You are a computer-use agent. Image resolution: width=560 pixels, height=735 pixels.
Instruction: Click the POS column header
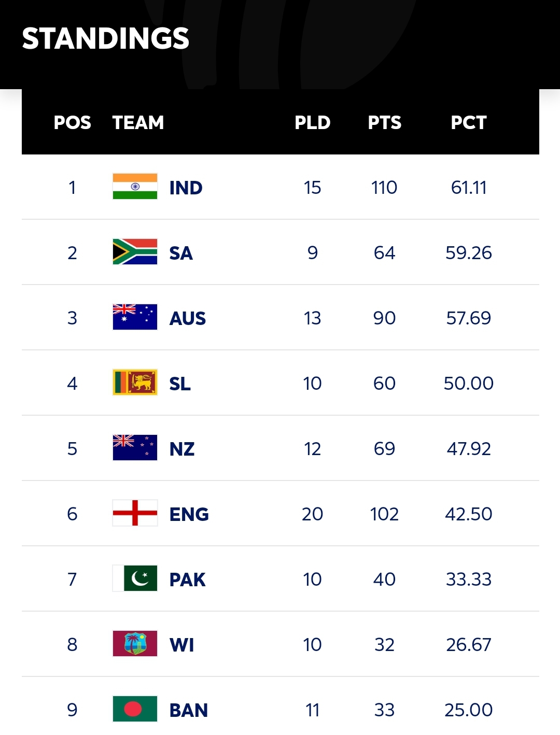pyautogui.click(x=73, y=122)
